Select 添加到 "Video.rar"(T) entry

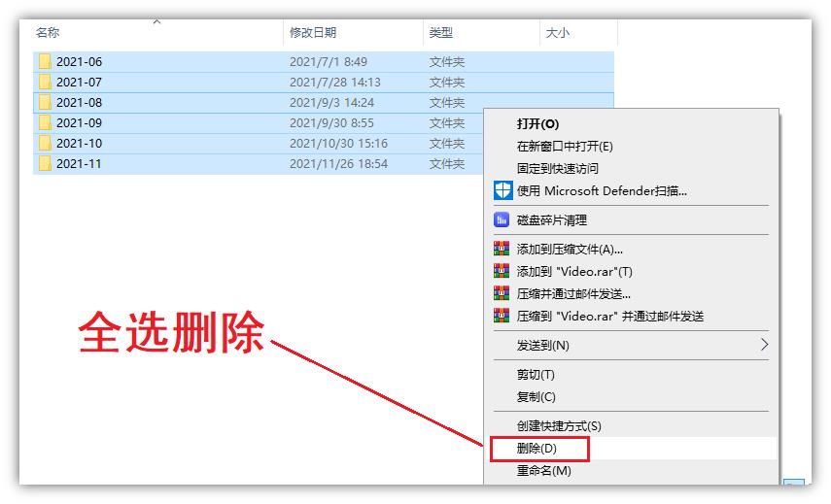(x=574, y=272)
